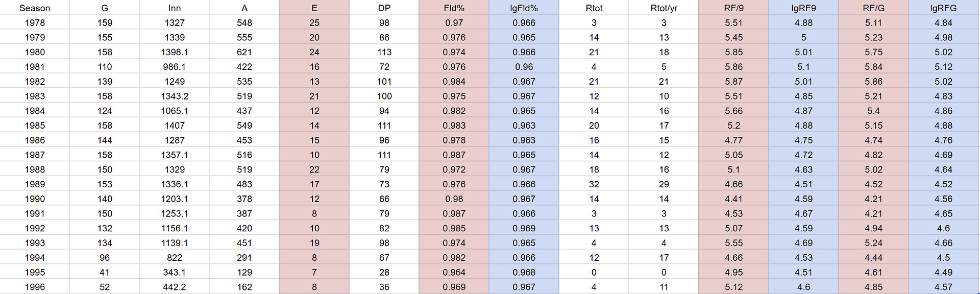Select the Rtot/yr column header

664,8
